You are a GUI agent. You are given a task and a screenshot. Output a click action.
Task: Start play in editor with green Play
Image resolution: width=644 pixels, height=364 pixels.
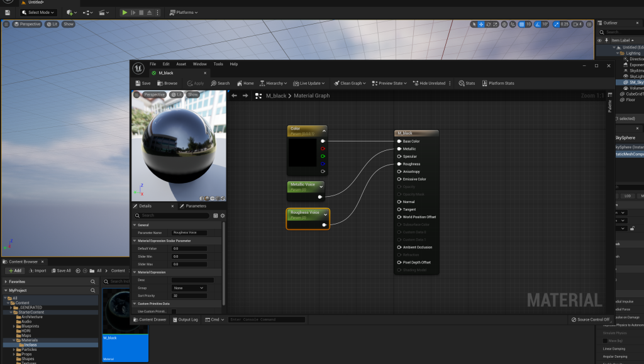pyautogui.click(x=125, y=13)
